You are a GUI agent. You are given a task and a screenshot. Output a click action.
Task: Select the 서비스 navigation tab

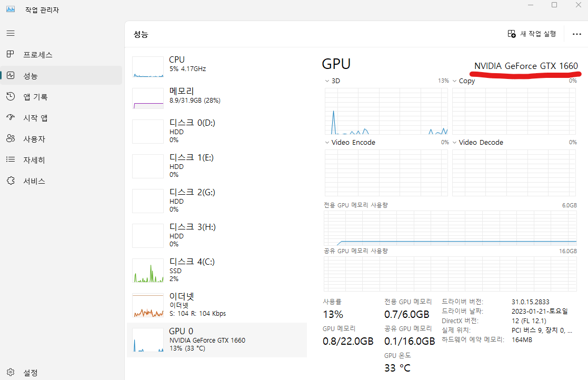(x=61, y=181)
